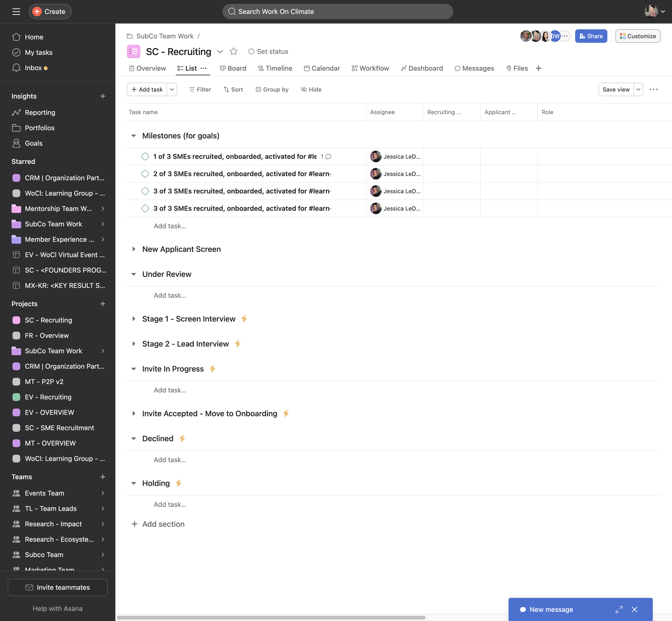Expand Mentorship Team W... folder chevron
The width and height of the screenshot is (672, 621).
103,209
